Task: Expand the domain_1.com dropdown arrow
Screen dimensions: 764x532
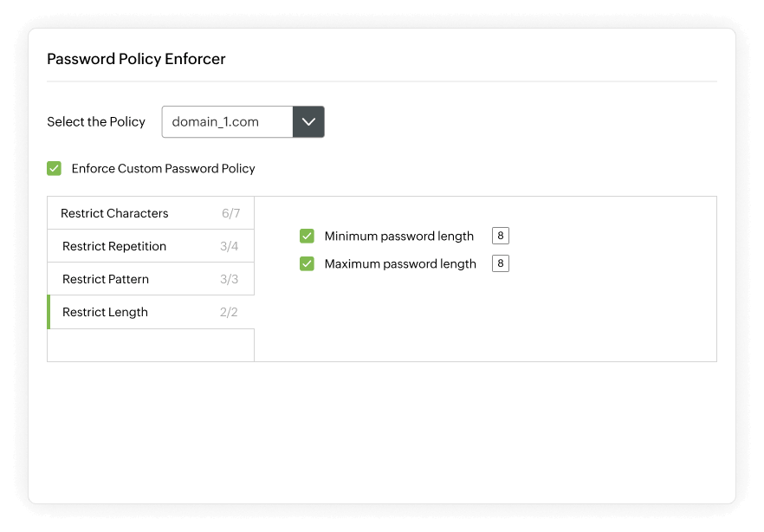Action: tap(308, 121)
